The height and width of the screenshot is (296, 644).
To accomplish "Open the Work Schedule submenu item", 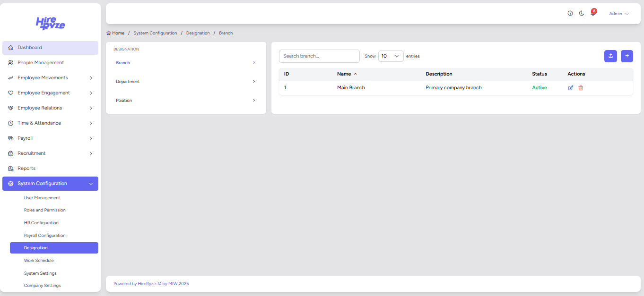I will coord(39,261).
